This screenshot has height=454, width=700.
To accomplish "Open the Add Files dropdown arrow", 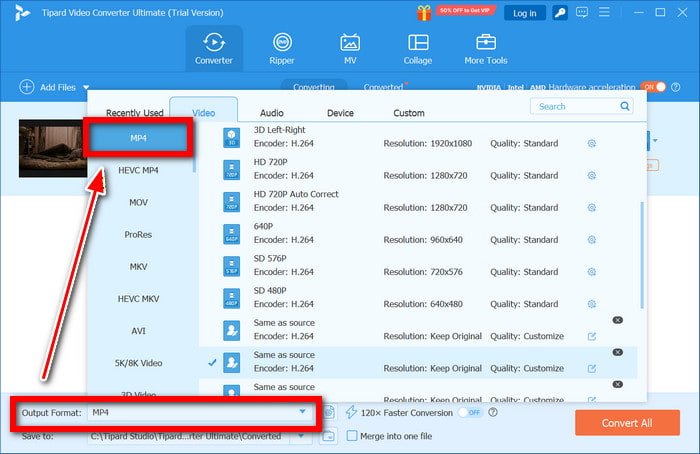I will pyautogui.click(x=86, y=88).
